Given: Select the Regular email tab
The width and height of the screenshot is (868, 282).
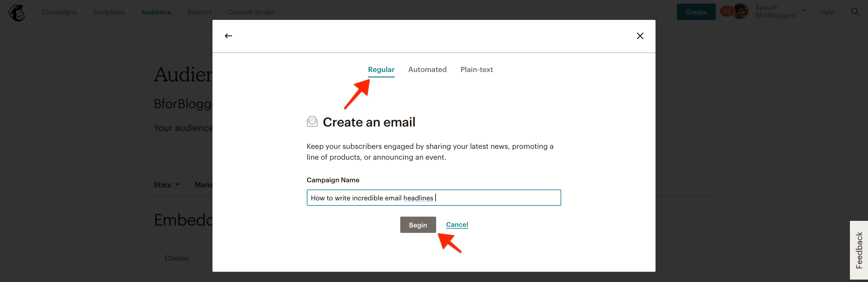Looking at the screenshot, I should pyautogui.click(x=381, y=69).
